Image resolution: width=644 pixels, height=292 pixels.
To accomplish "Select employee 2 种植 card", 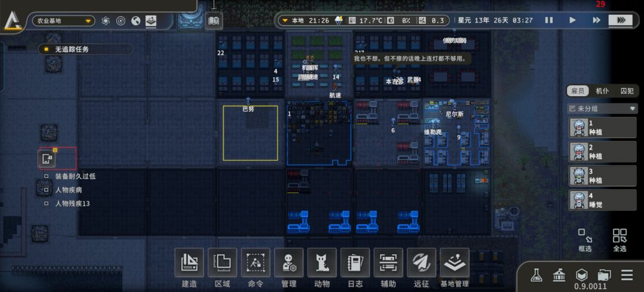I will (x=602, y=152).
